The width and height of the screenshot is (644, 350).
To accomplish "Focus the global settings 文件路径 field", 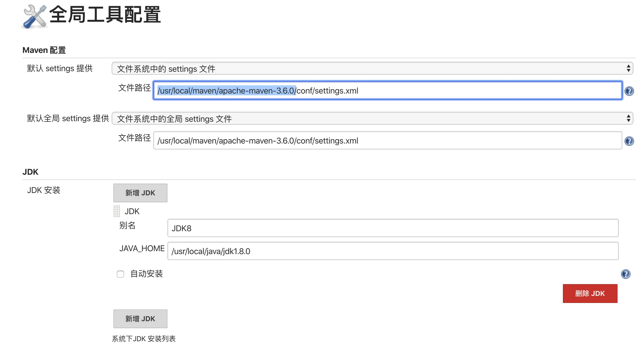I will pos(387,141).
